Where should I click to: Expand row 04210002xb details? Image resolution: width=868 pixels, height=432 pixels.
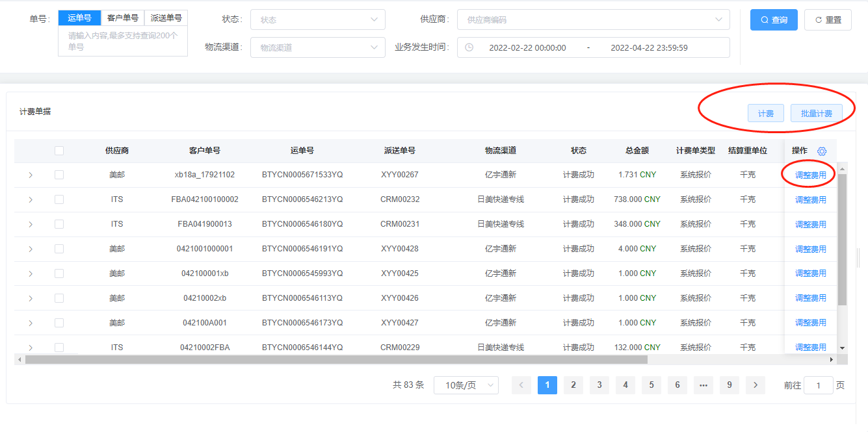click(31, 298)
